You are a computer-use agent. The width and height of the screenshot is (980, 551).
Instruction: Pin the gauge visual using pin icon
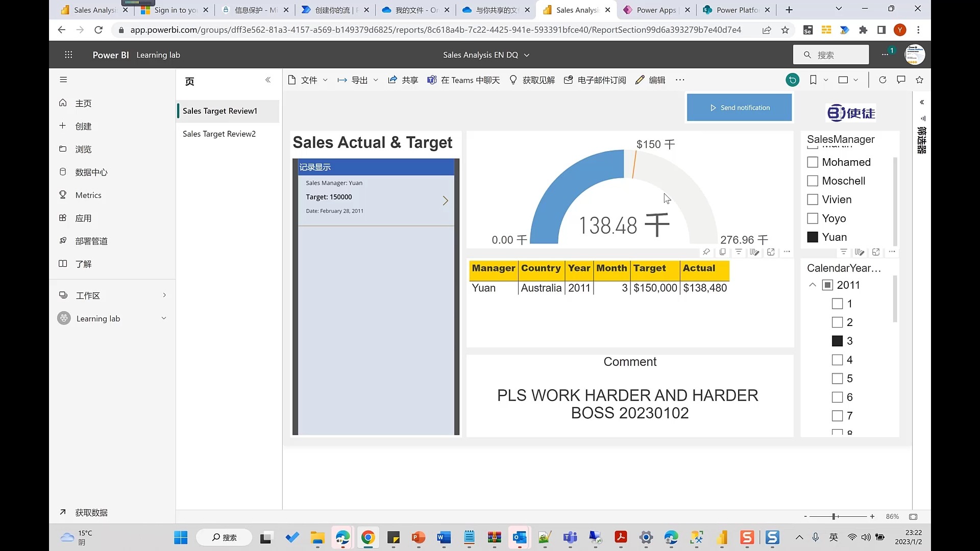click(706, 252)
